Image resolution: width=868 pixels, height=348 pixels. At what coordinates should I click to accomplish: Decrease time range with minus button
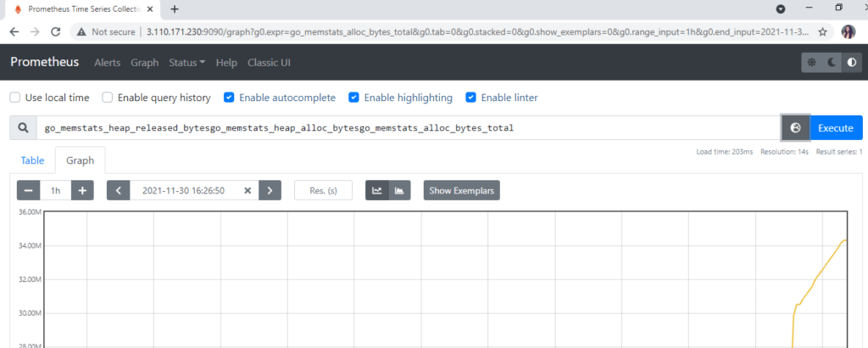pyautogui.click(x=28, y=190)
